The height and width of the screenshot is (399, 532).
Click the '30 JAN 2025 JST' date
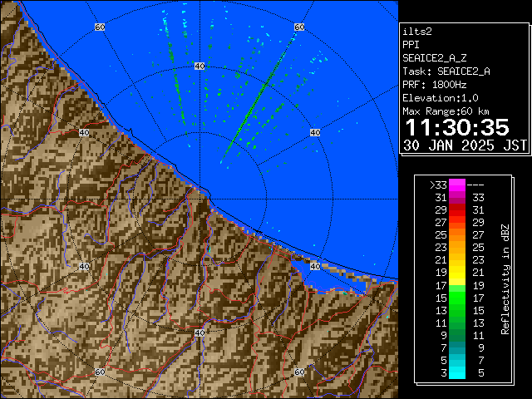click(465, 145)
